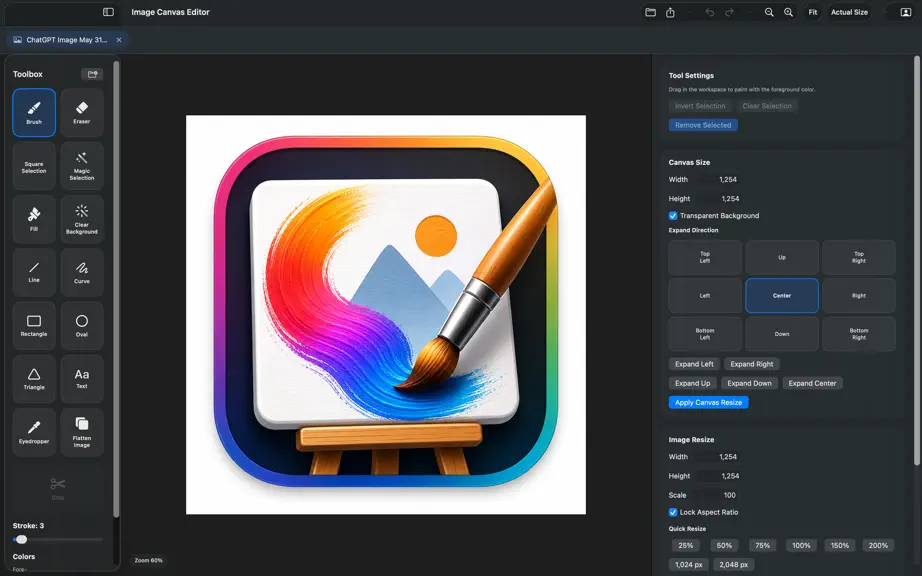922x576 pixels.
Task: Choose the Square Selection tool
Action: click(x=34, y=166)
